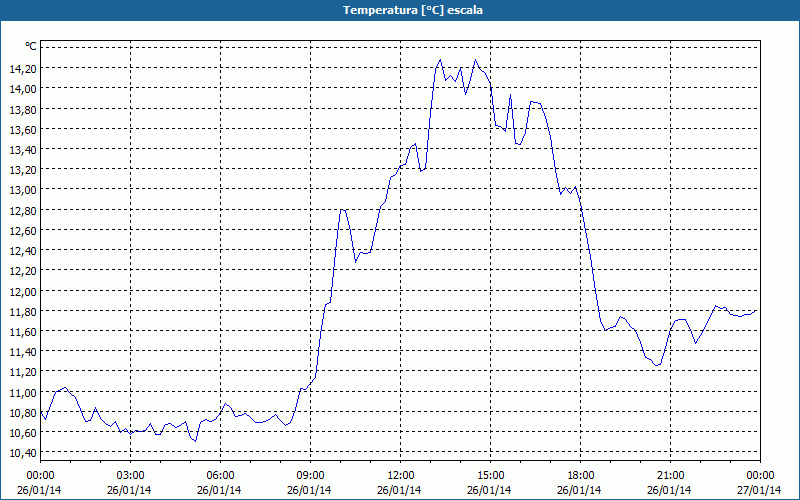Select the 13,00 y-axis label
Screen dimensions: 800x500
click(22, 190)
